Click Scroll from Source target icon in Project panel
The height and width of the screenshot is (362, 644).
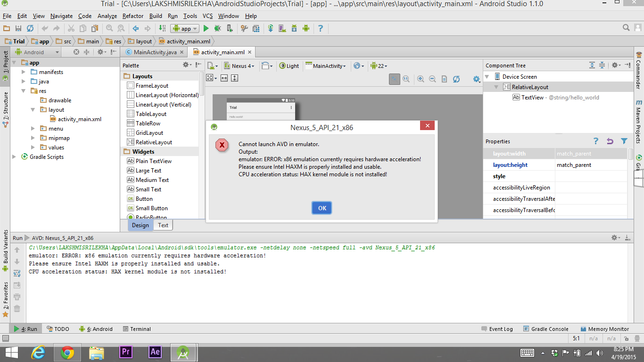point(76,52)
